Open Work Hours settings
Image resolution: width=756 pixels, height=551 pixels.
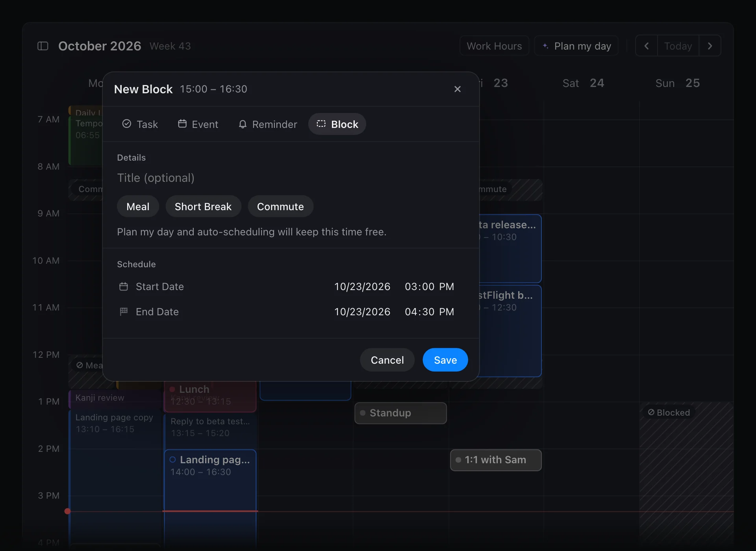click(494, 46)
